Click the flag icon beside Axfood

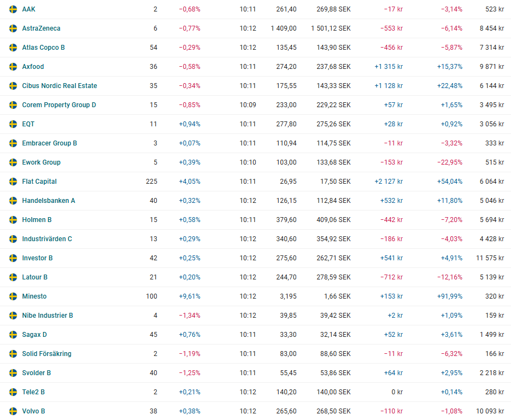[x=13, y=67]
